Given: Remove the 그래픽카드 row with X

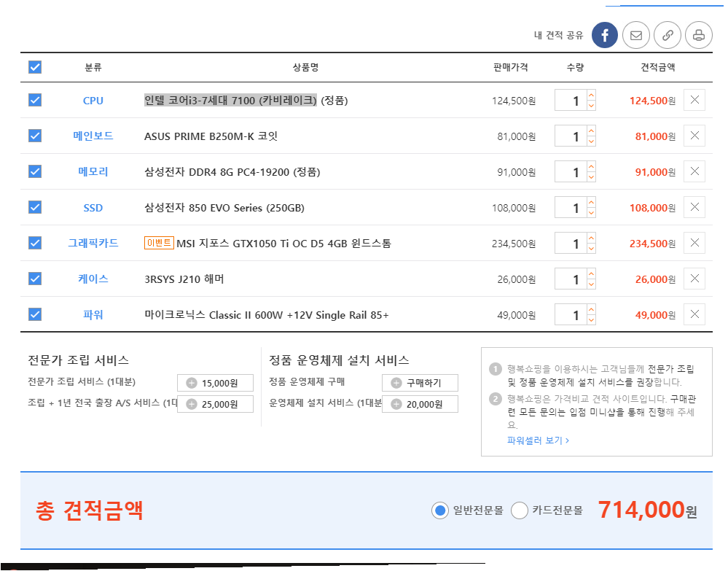Looking at the screenshot, I should pos(694,243).
